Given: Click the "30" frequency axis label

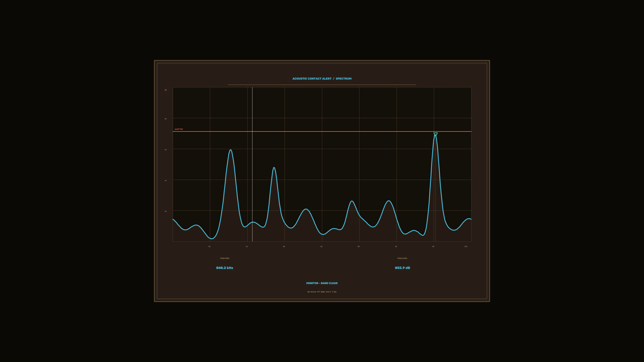Looking at the screenshot, I should coord(359,247).
